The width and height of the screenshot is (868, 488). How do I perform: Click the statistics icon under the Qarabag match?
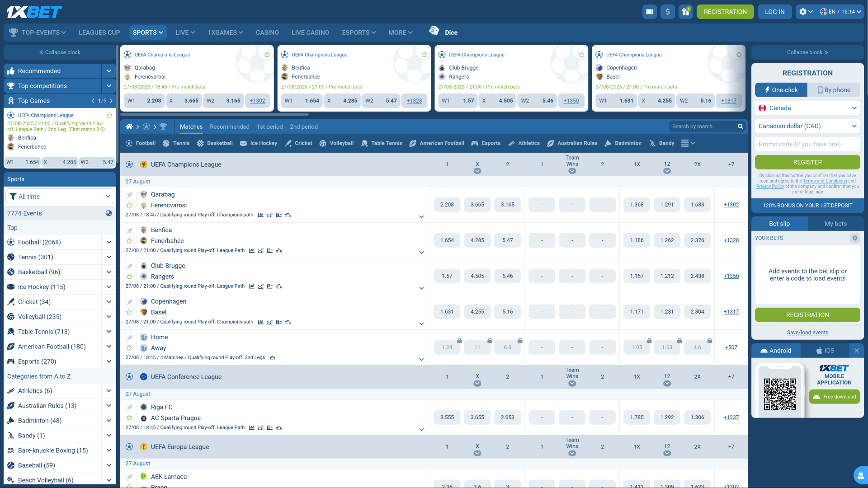click(260, 215)
